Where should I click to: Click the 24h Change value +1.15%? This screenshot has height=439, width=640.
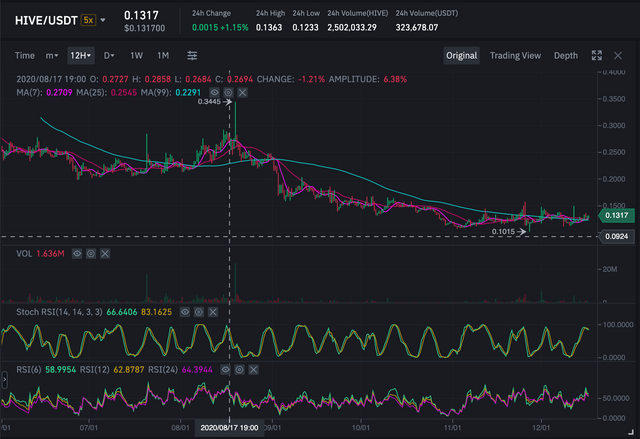tap(234, 27)
